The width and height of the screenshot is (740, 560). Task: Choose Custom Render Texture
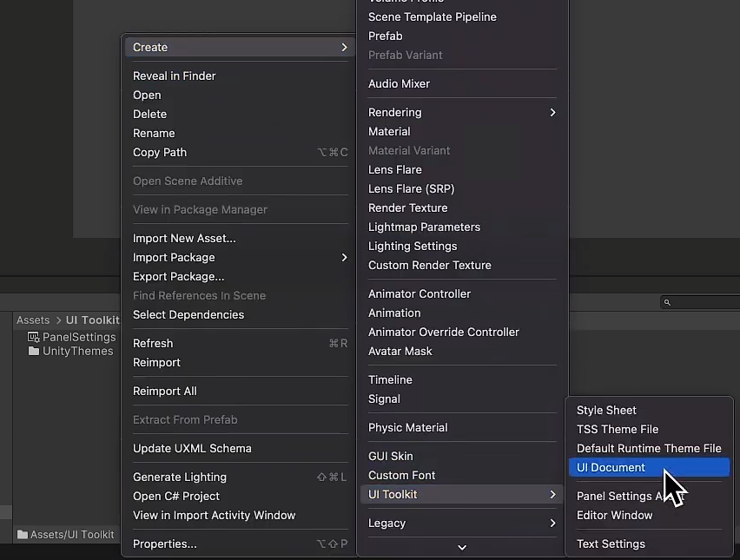pos(462,265)
